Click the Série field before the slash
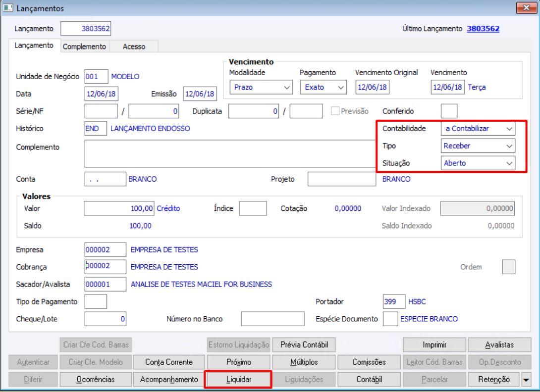The image size is (540, 392). point(101,111)
